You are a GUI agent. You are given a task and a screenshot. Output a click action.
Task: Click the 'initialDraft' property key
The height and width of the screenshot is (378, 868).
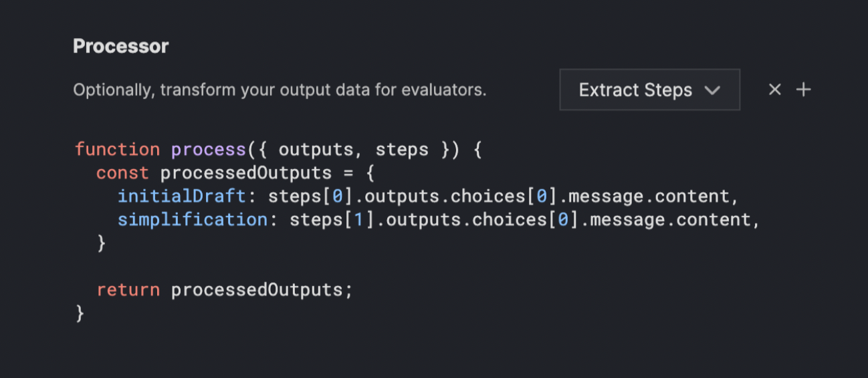coord(182,196)
